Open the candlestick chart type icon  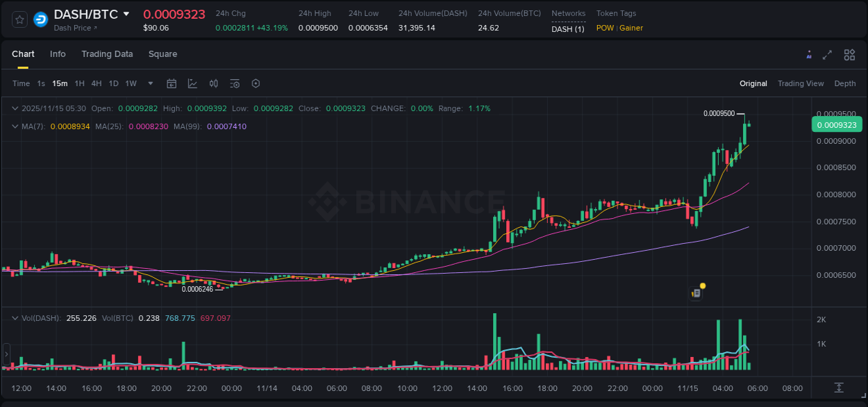[x=213, y=83]
